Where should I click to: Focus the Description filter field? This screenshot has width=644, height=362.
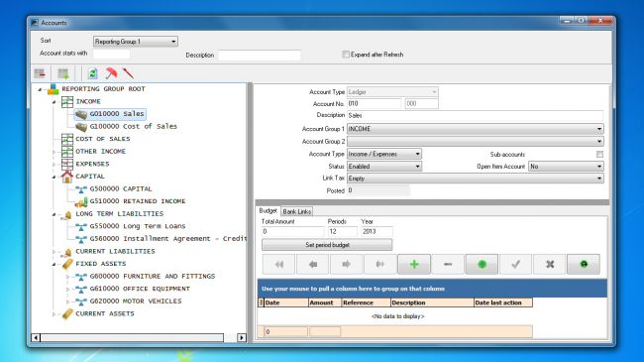click(x=260, y=56)
